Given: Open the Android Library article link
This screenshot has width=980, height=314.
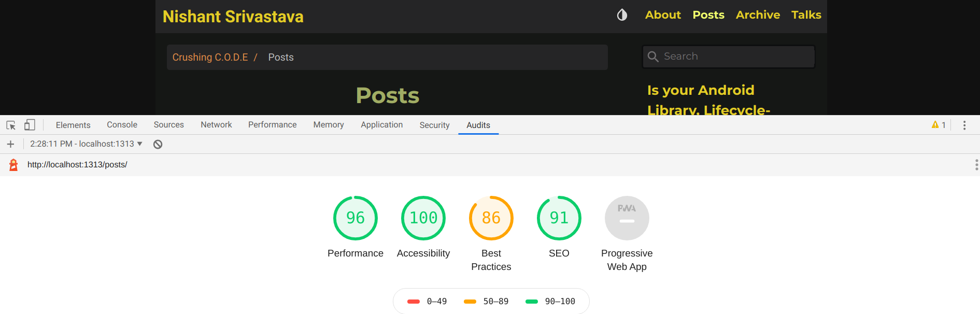Looking at the screenshot, I should pos(708,99).
